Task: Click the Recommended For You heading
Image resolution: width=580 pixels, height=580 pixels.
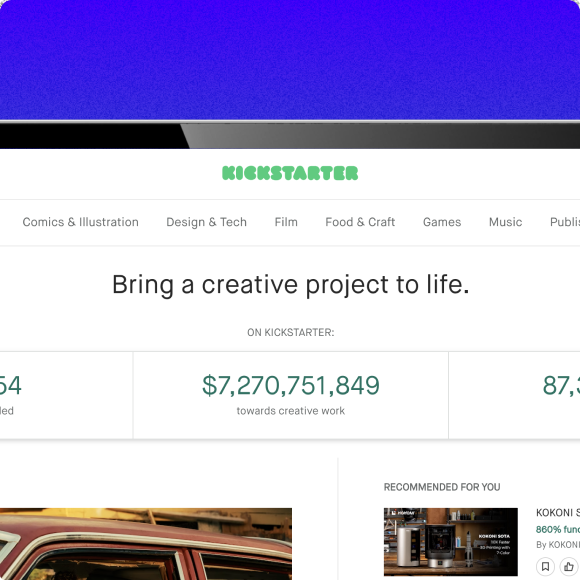Action: [442, 487]
